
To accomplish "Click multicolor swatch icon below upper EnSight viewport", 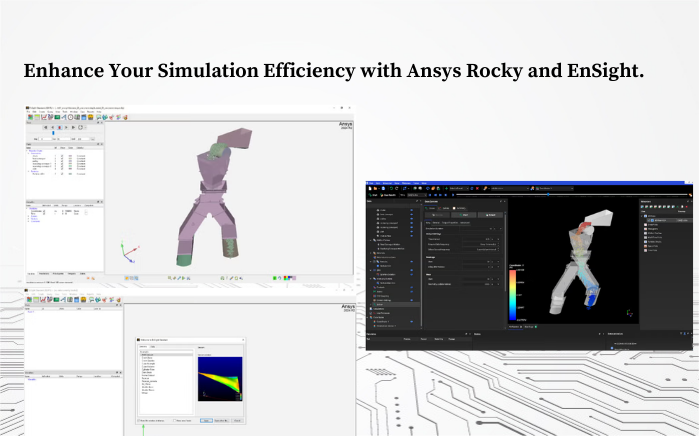I will pos(290,278).
